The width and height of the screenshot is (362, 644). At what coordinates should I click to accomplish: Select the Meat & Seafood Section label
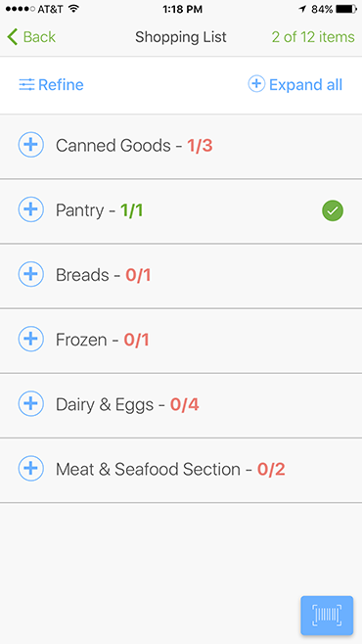click(148, 469)
